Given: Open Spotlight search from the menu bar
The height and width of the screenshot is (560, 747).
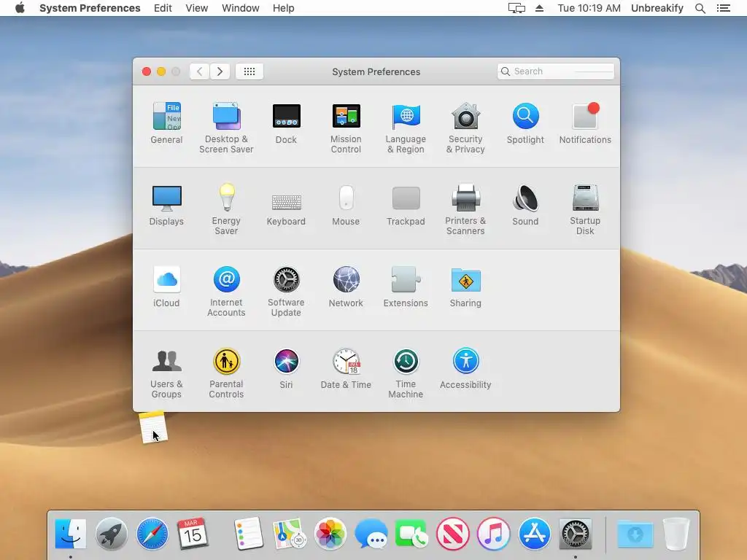Looking at the screenshot, I should coord(700,8).
